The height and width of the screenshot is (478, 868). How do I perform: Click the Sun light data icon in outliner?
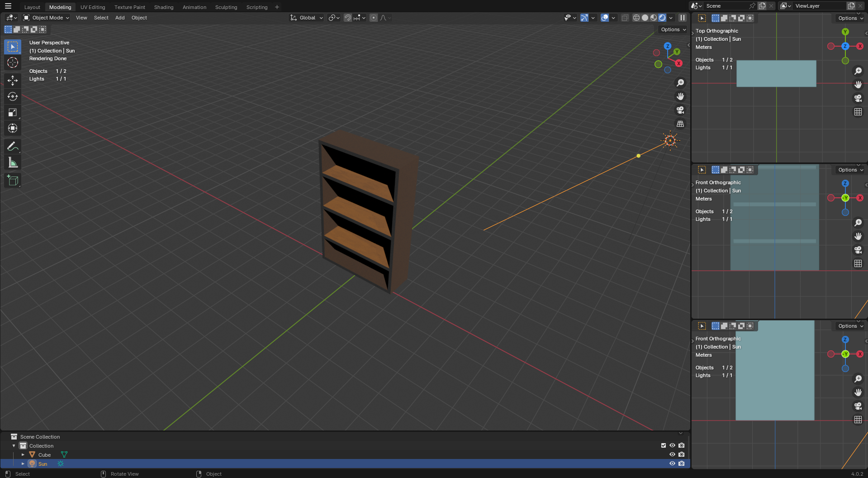(61, 464)
